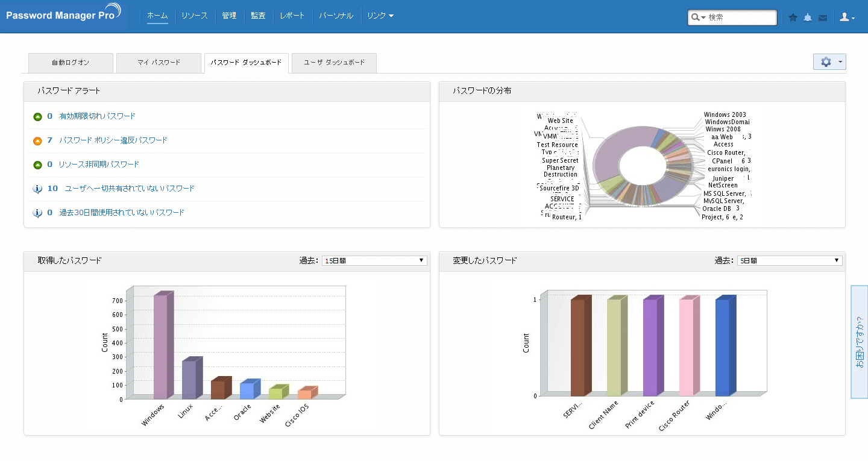The width and height of the screenshot is (868, 461).
Task: Open the ユーザへ一切共有されていないパスワード link
Action: [x=130, y=189]
